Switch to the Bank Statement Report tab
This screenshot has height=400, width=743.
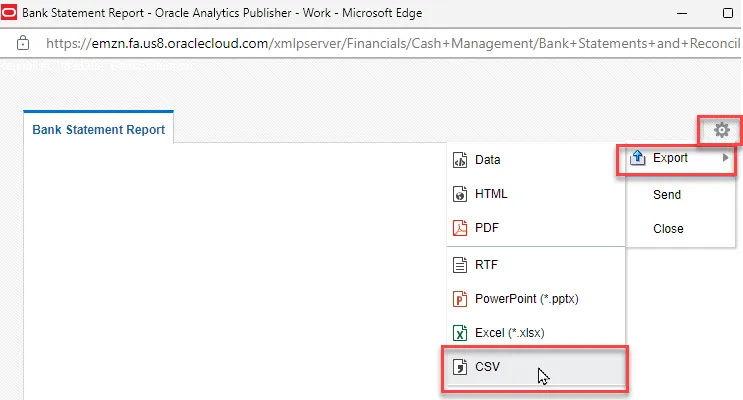pyautogui.click(x=98, y=130)
